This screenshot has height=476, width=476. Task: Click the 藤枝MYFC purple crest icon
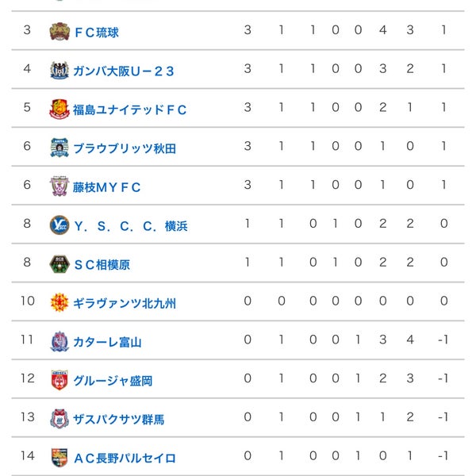[59, 186]
